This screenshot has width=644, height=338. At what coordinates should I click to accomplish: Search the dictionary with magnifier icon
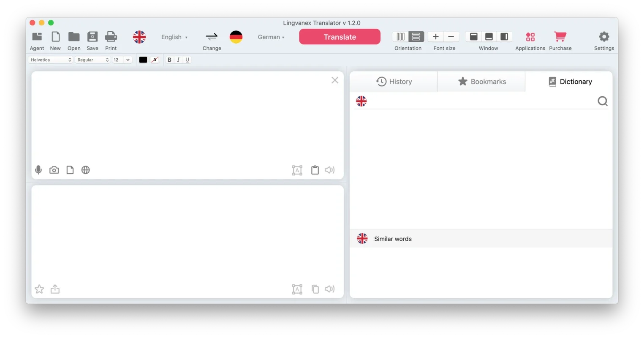pyautogui.click(x=603, y=101)
